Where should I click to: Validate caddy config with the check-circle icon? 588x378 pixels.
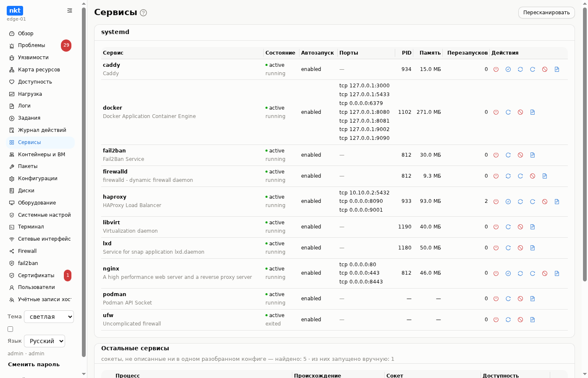pos(508,69)
